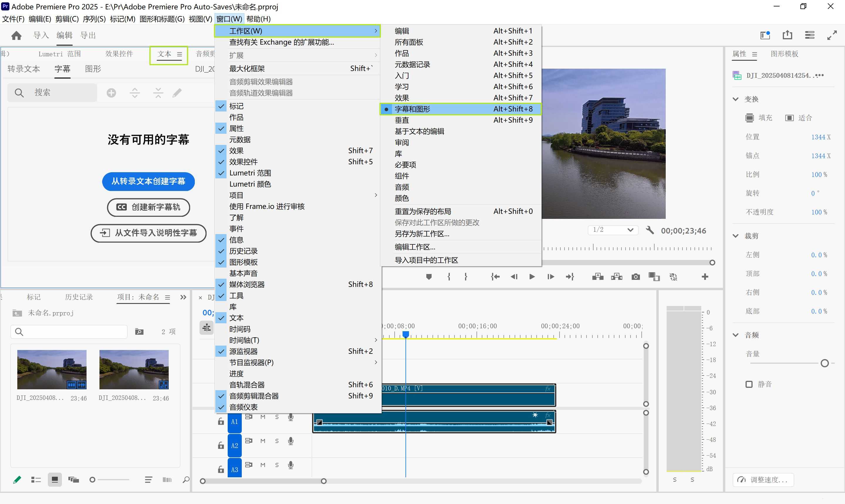
Task: Click the Play button in Program Monitor
Action: [x=532, y=277]
